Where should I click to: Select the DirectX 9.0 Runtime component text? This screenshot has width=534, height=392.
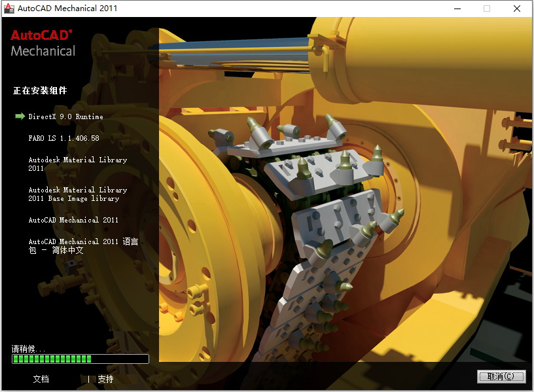65,116
